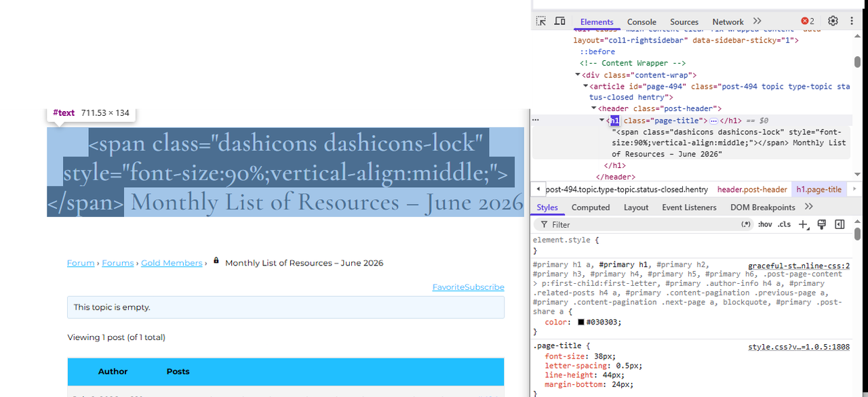The height and width of the screenshot is (397, 868).
Task: Open the Forum breadcrumb link
Action: tap(81, 263)
